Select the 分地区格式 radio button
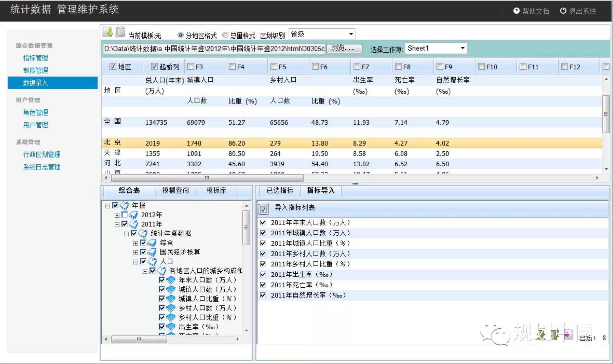This screenshot has width=613, height=364. point(180,35)
